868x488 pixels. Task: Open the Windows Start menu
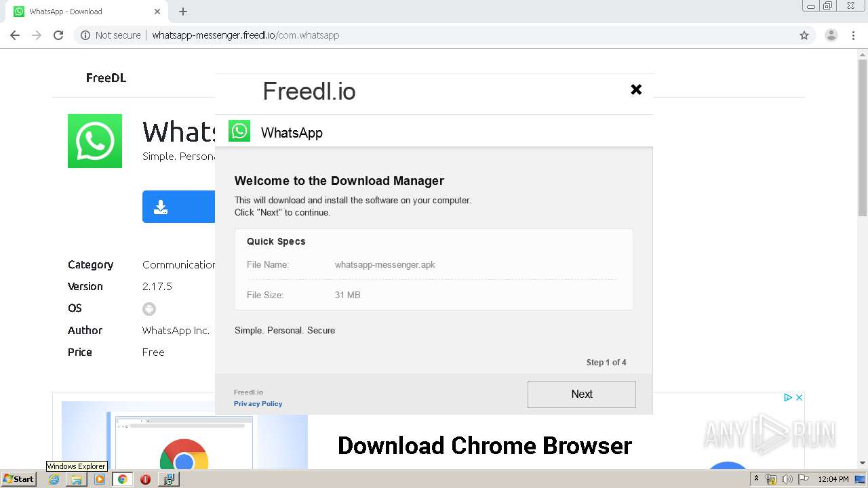[19, 479]
